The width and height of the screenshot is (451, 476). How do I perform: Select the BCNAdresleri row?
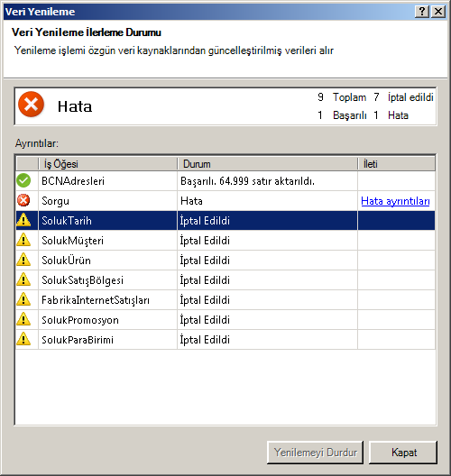225,181
